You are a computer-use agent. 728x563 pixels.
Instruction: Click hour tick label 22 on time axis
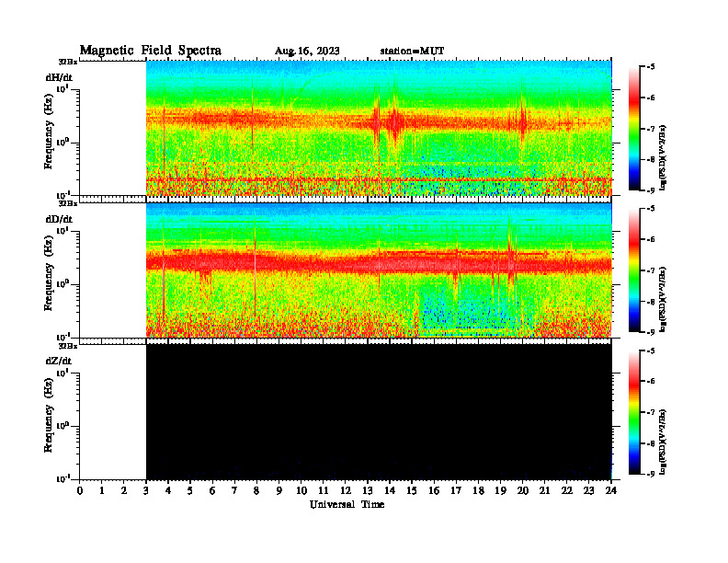[567, 491]
